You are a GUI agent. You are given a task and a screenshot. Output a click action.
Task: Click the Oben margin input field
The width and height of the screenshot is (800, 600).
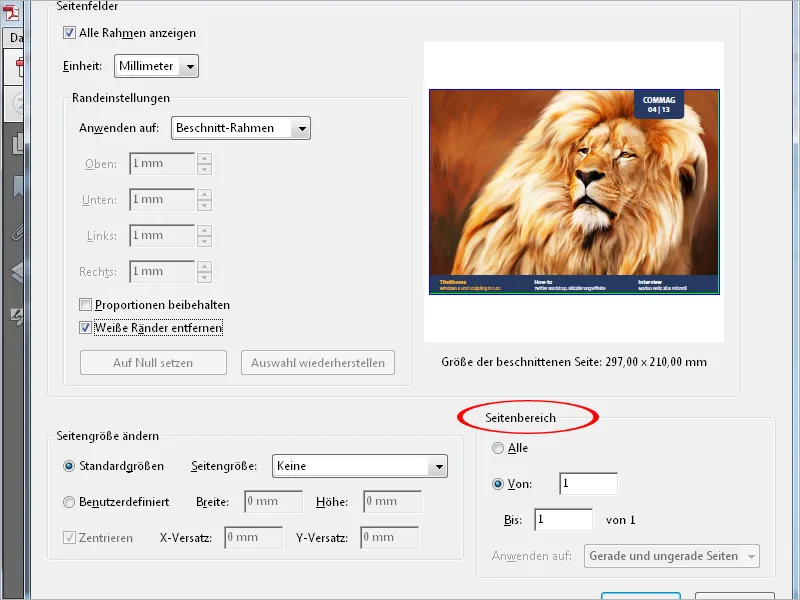click(162, 164)
